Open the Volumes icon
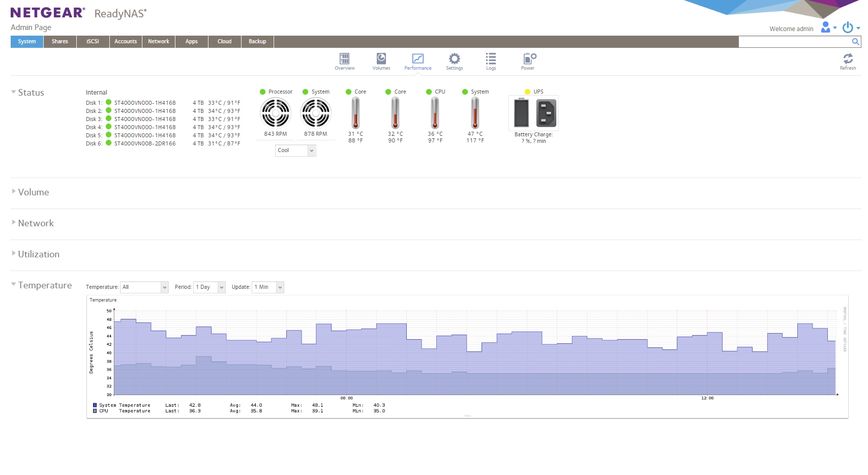 [x=381, y=60]
